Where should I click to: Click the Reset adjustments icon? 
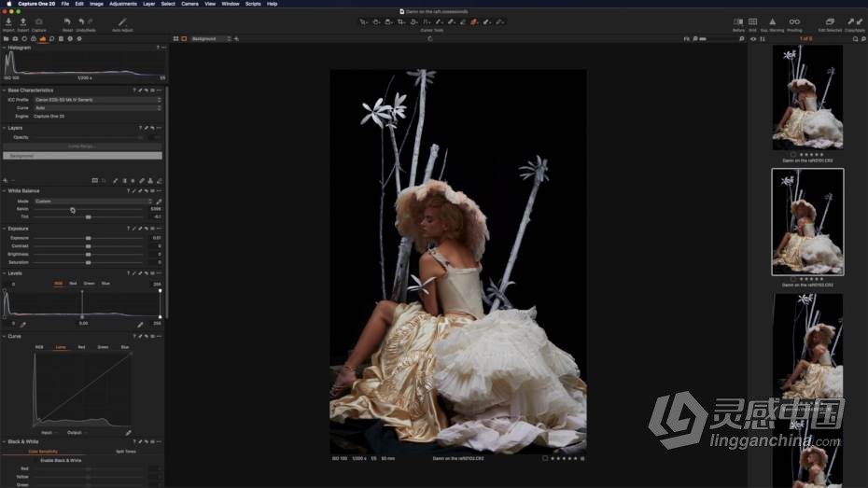(67, 22)
